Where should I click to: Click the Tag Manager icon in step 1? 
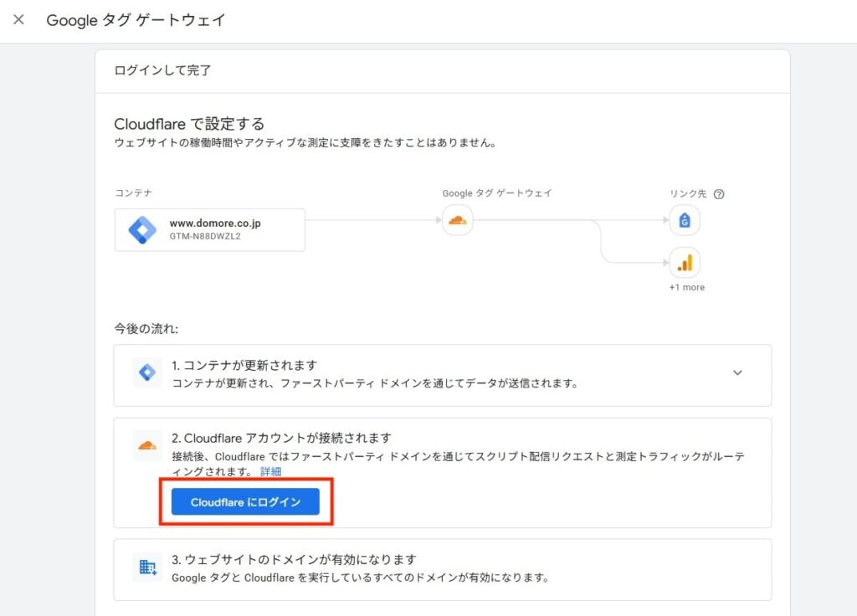[147, 372]
